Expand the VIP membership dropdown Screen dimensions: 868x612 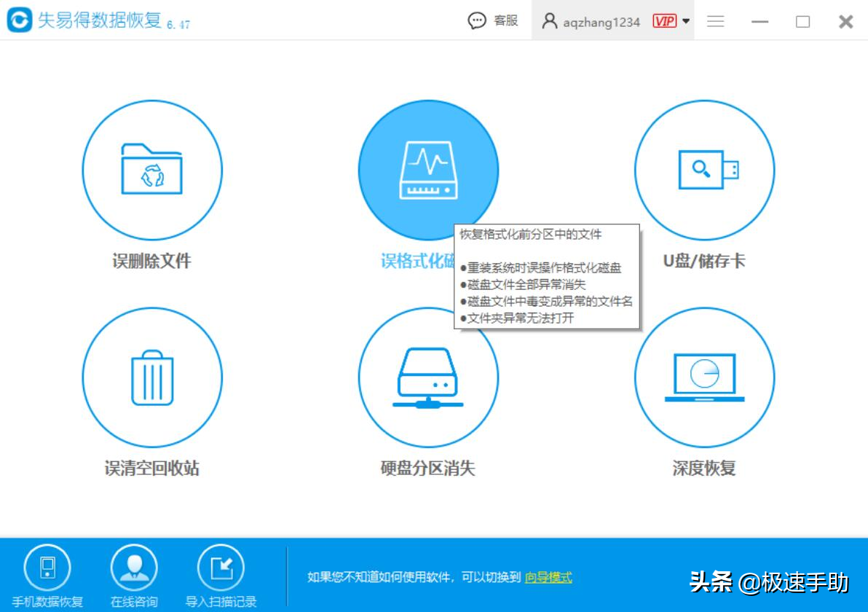coord(687,20)
